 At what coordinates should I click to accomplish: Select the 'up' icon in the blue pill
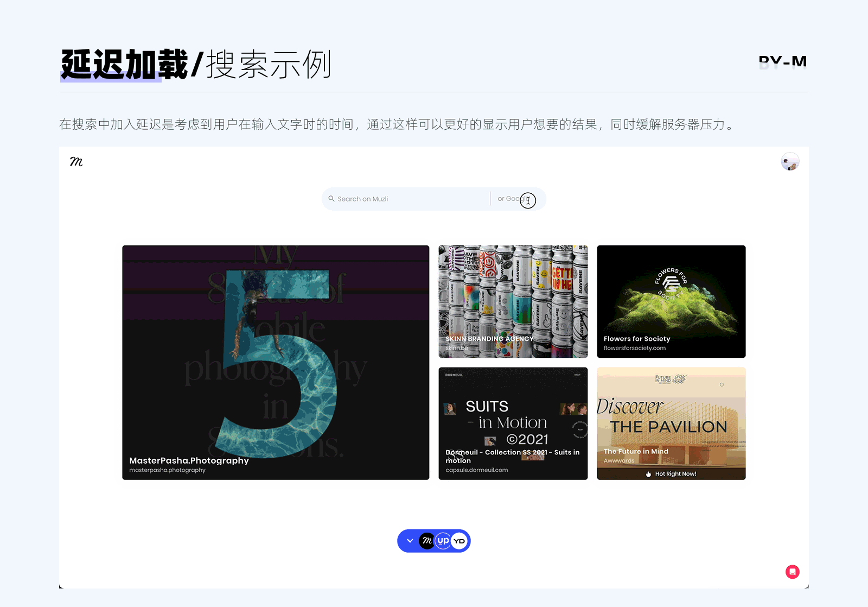click(443, 541)
